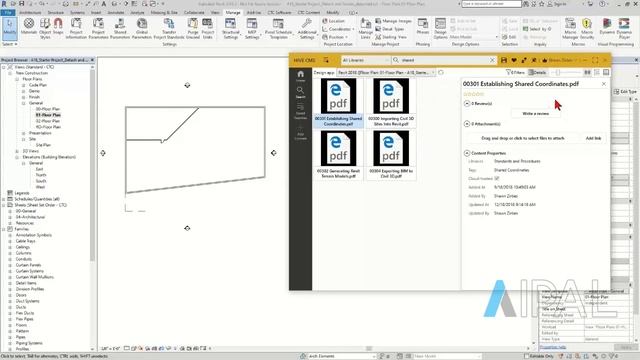Collapse the Attachments section
Screen dimensions: 640x360
coord(467,124)
